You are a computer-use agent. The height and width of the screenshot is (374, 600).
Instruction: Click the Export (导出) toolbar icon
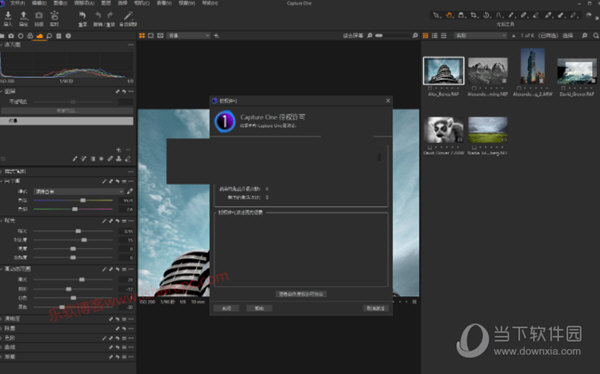tap(24, 16)
